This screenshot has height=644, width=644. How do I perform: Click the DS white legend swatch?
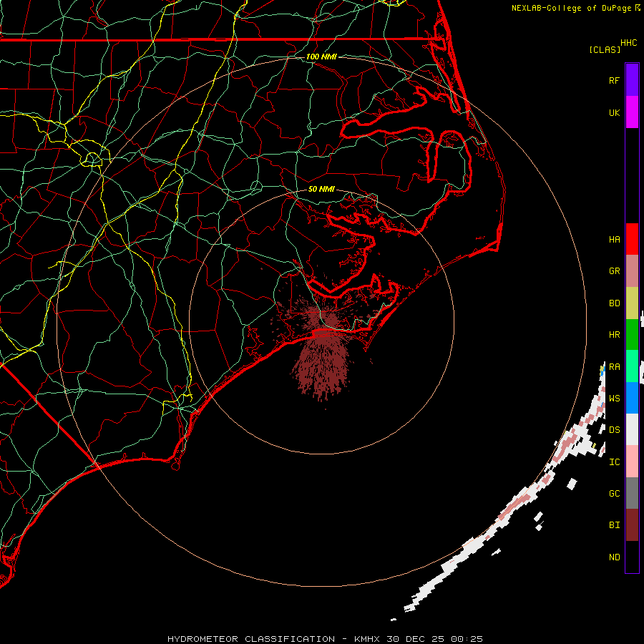point(632,429)
